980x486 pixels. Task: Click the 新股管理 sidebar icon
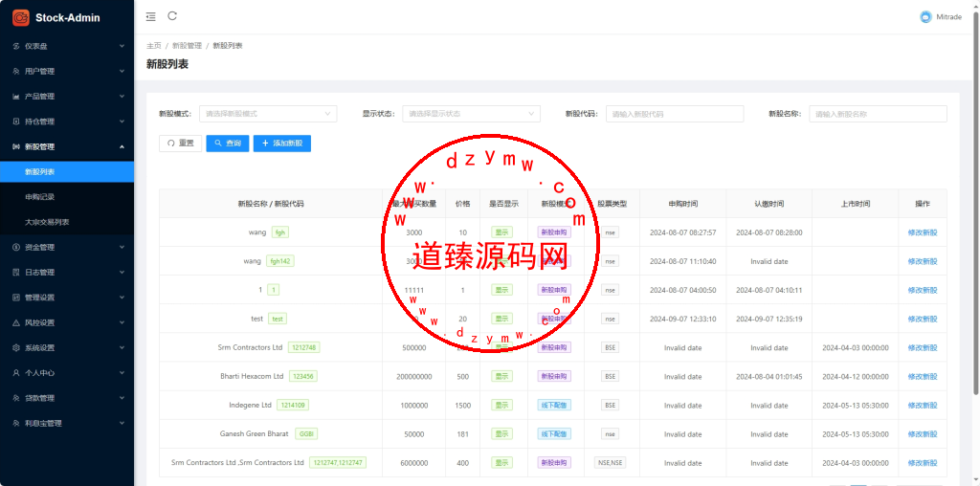pyautogui.click(x=16, y=146)
